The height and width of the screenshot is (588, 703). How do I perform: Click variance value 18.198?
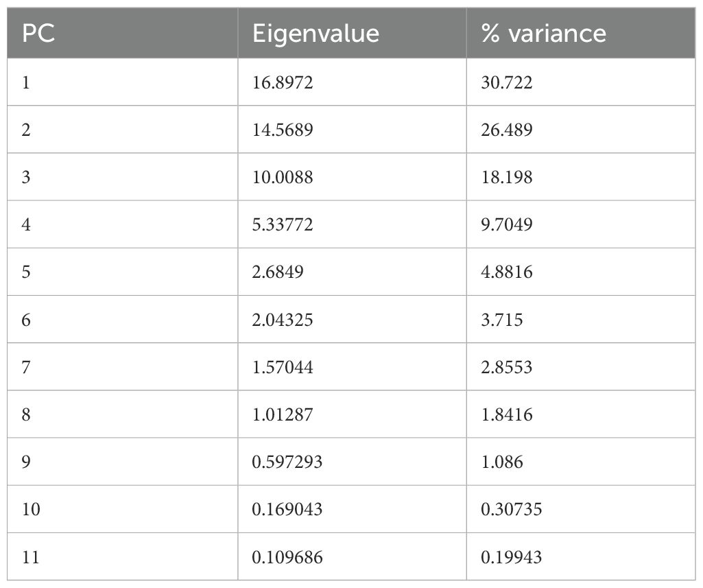506,177
